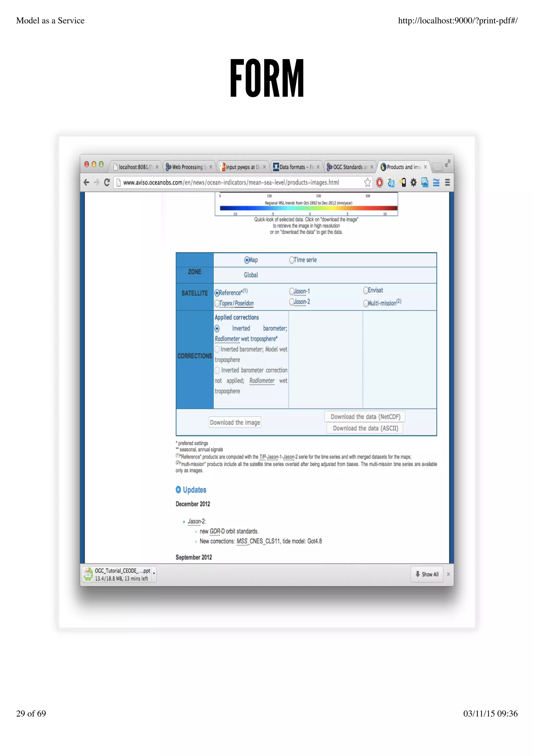Viewport: 534px width, 756px height.
Task: Click Download the data (ASCII) button
Action: click(x=365, y=428)
